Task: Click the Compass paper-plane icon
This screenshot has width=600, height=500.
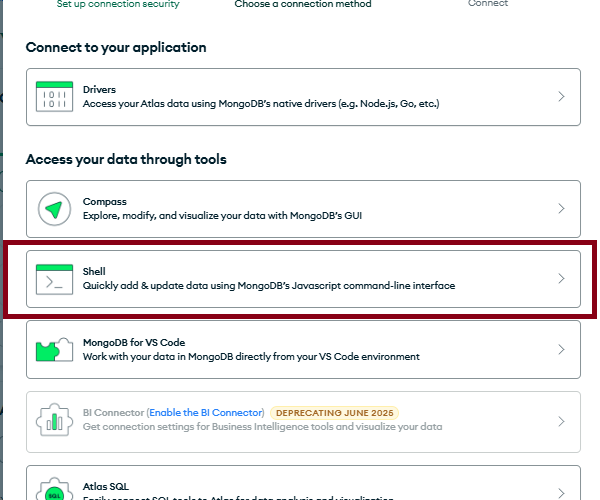Action: tap(54, 209)
